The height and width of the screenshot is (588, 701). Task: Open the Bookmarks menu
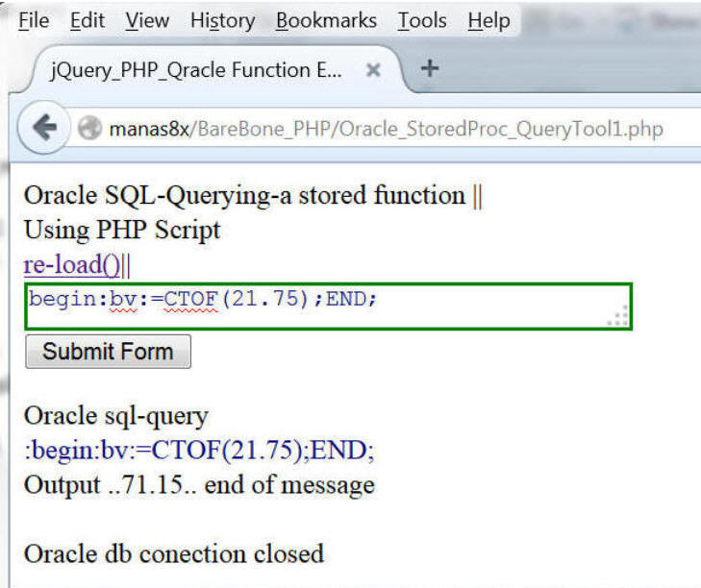[x=326, y=20]
